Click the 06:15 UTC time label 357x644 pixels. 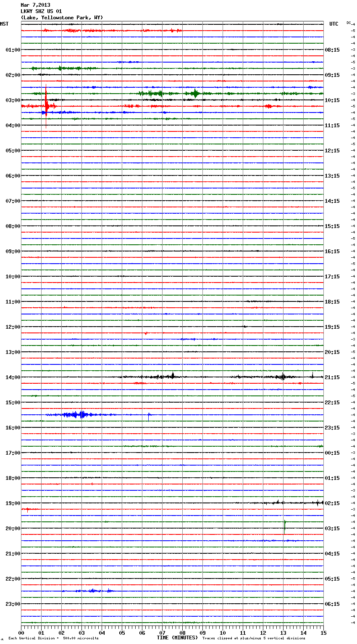(332, 604)
